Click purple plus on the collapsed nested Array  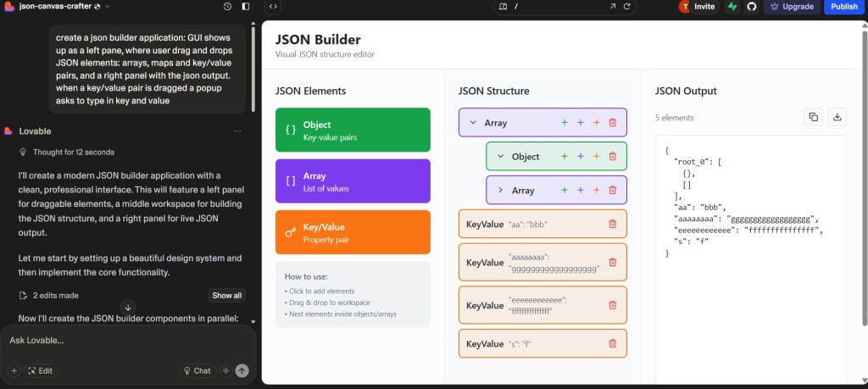click(580, 191)
